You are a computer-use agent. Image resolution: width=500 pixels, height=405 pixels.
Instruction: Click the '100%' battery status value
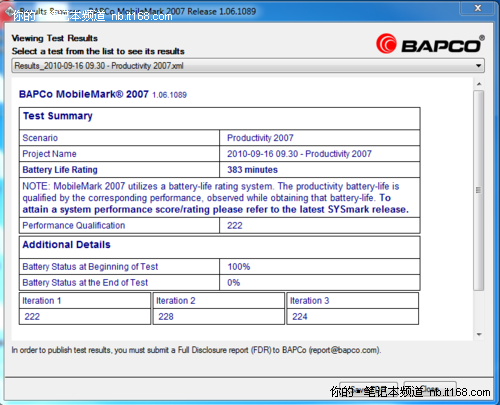click(239, 267)
